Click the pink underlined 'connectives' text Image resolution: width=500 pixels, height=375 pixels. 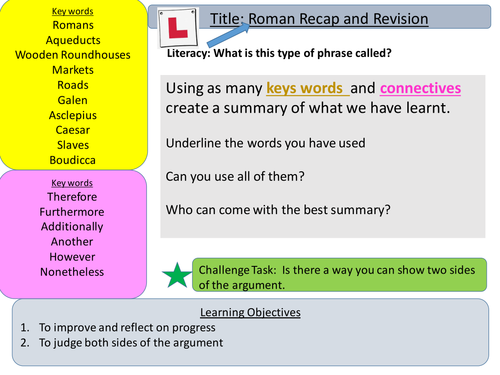(x=420, y=88)
